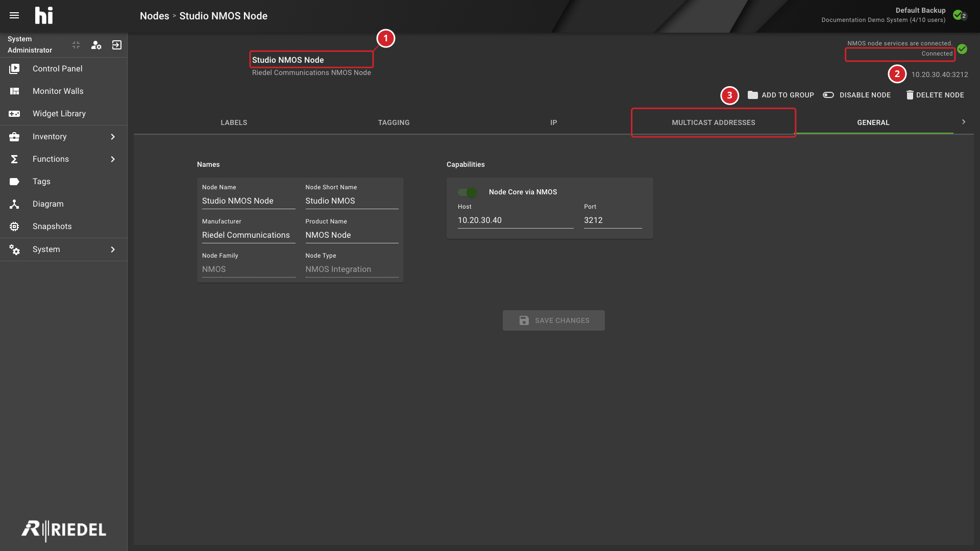The image size is (980, 551).
Task: Click the 10.20.30.40:3212 address text
Action: coord(940,74)
